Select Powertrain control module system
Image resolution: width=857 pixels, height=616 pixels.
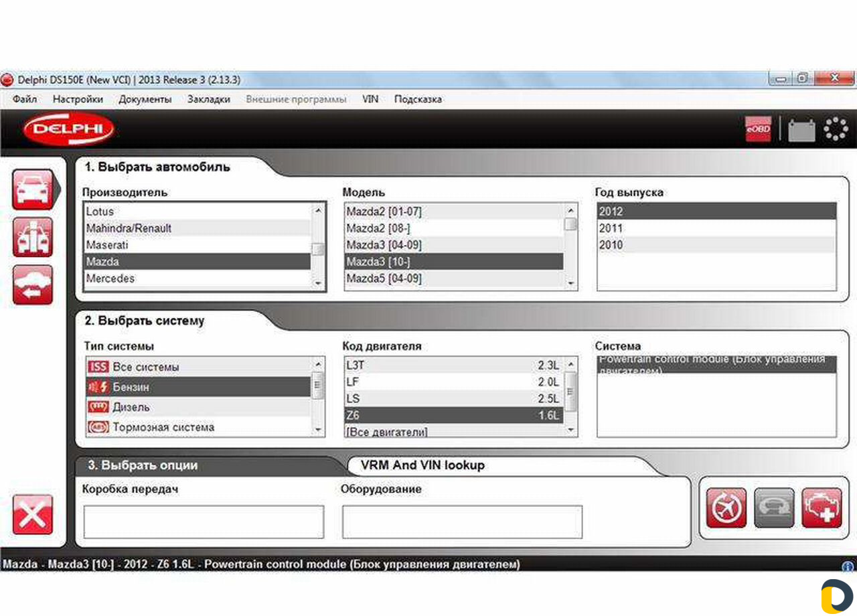click(716, 365)
